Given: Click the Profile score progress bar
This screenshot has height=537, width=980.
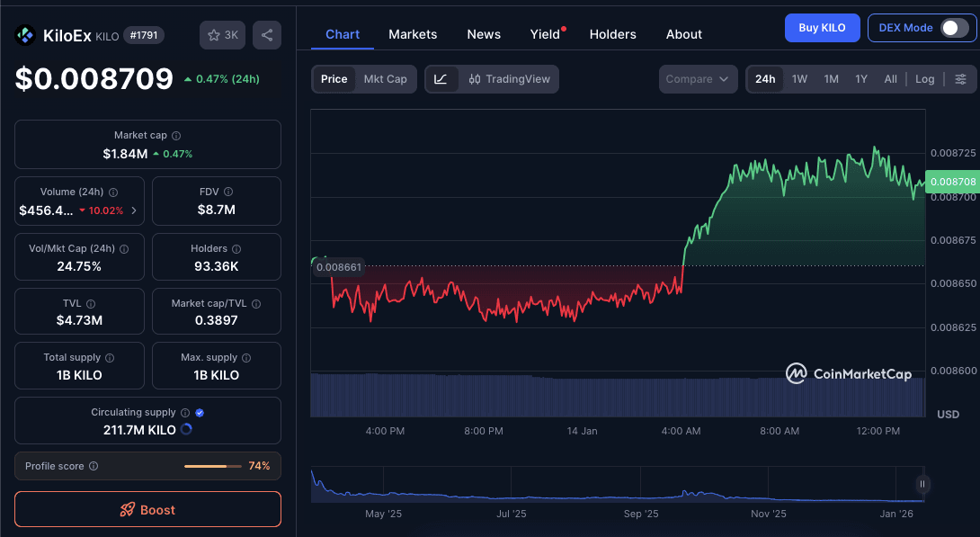Looking at the screenshot, I should point(213,466).
